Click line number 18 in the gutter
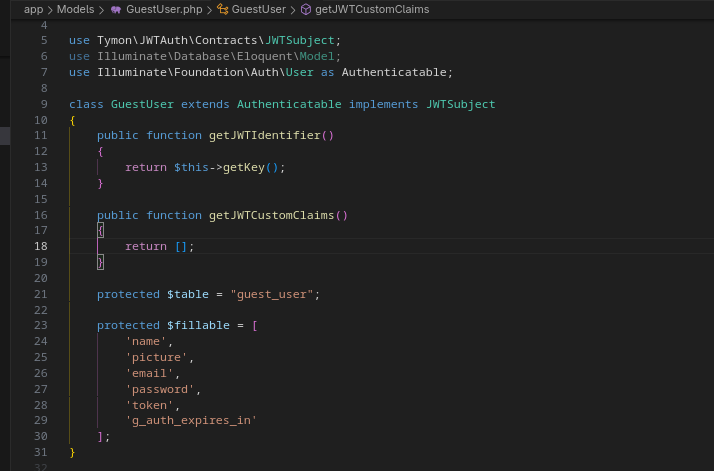714x471 pixels. tap(41, 246)
